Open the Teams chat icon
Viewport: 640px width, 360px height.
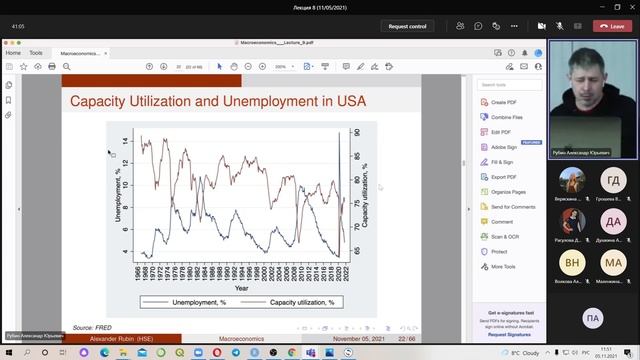[x=478, y=26]
